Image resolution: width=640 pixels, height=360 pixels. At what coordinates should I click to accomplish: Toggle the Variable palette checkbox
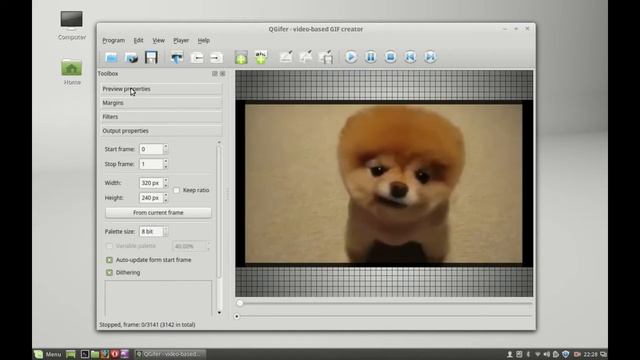[109, 246]
